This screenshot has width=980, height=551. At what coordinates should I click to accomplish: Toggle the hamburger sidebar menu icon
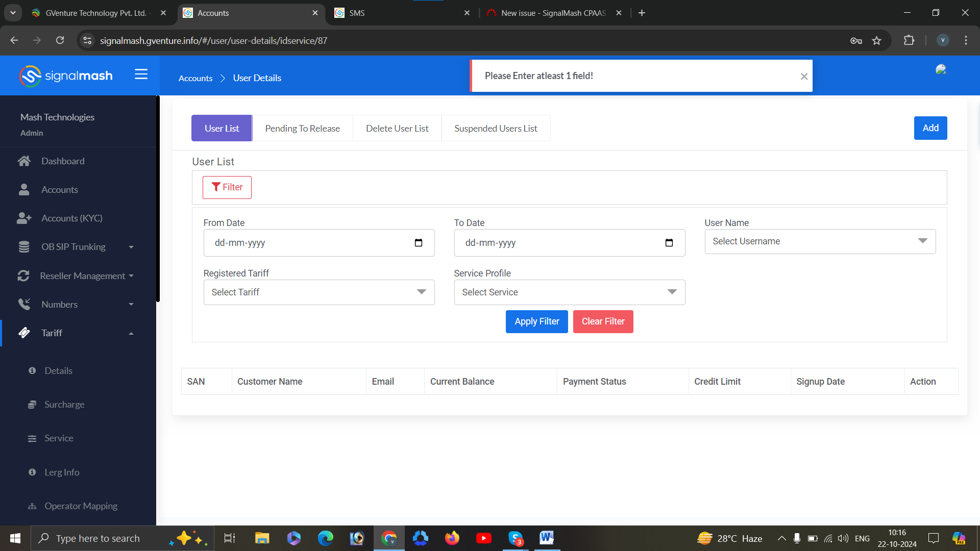[x=141, y=74]
